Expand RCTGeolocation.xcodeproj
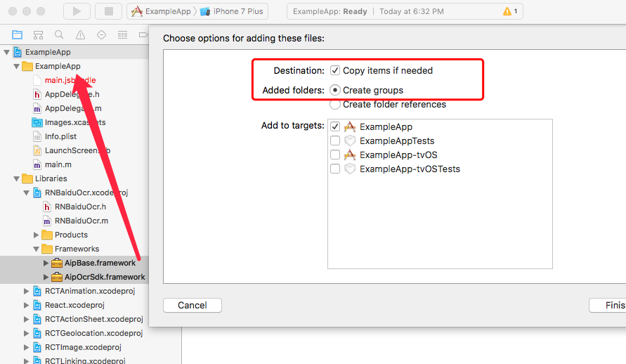This screenshot has width=626, height=364. coord(27,333)
